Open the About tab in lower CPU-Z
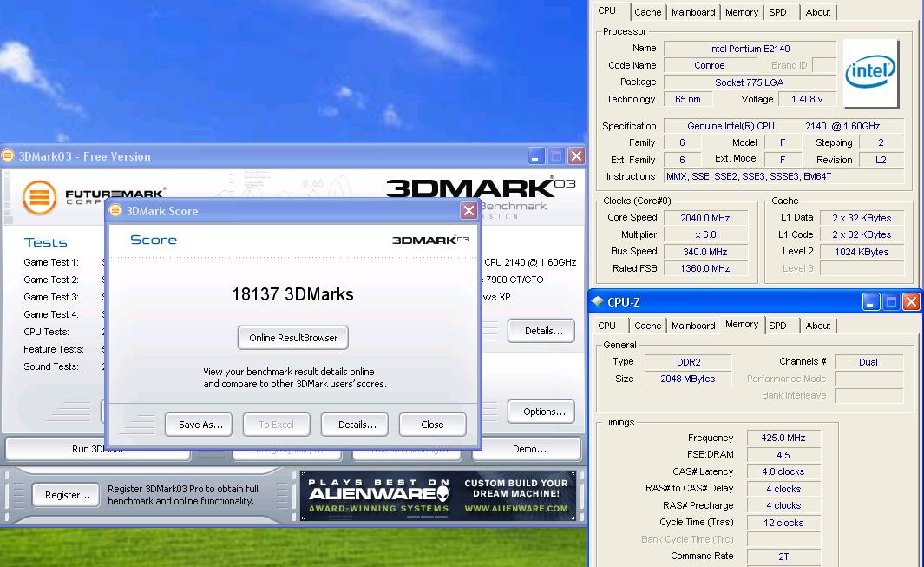 click(818, 326)
